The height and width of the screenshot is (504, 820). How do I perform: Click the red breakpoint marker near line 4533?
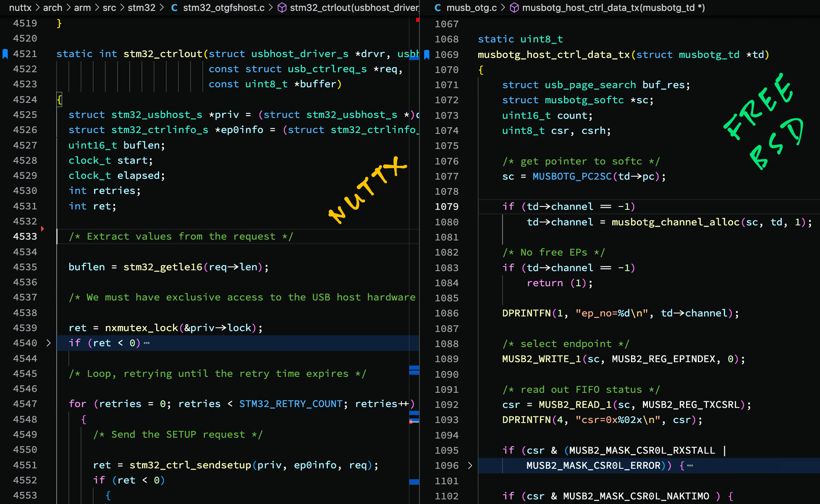point(42,229)
